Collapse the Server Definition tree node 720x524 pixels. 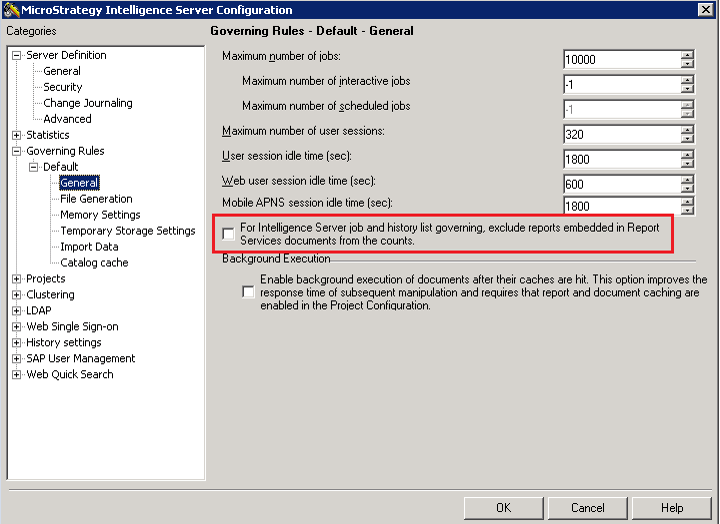pyautogui.click(x=17, y=56)
